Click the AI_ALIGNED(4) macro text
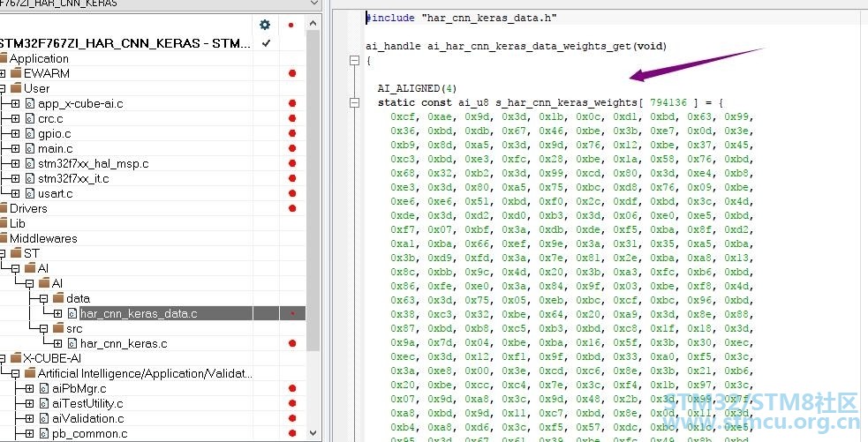Image resolution: width=868 pixels, height=442 pixels. point(418,88)
